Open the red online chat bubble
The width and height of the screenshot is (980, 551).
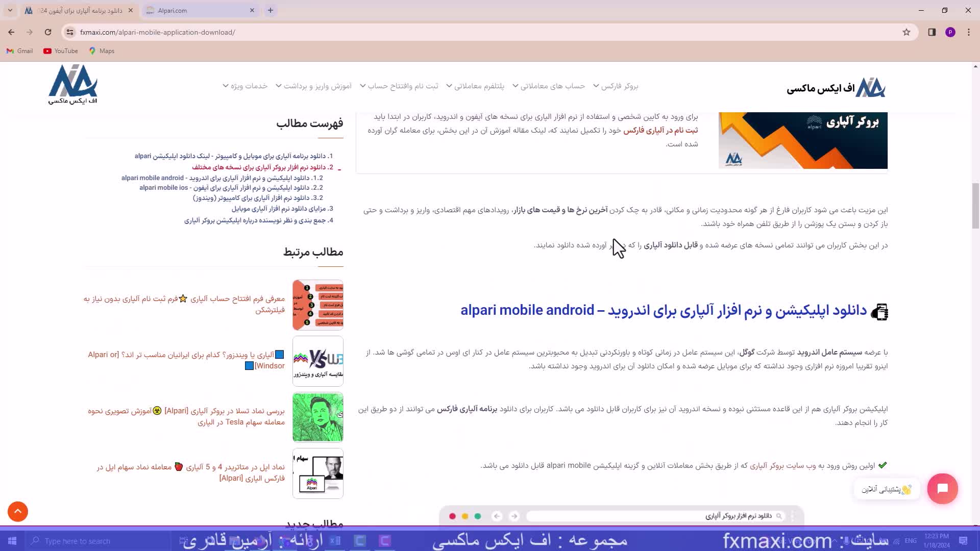pos(942,489)
